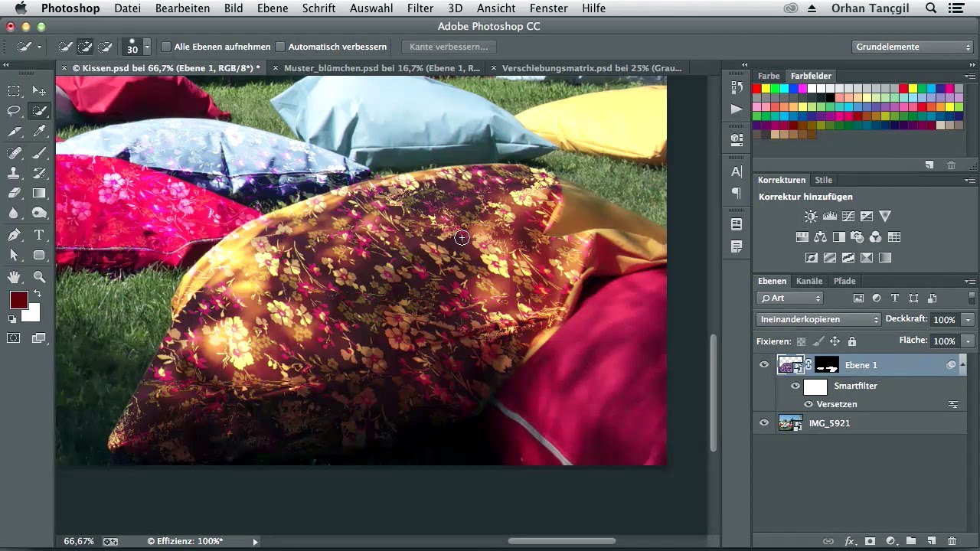Toggle lock transparent pixels
This screenshot has height=551, width=980.
pos(802,341)
